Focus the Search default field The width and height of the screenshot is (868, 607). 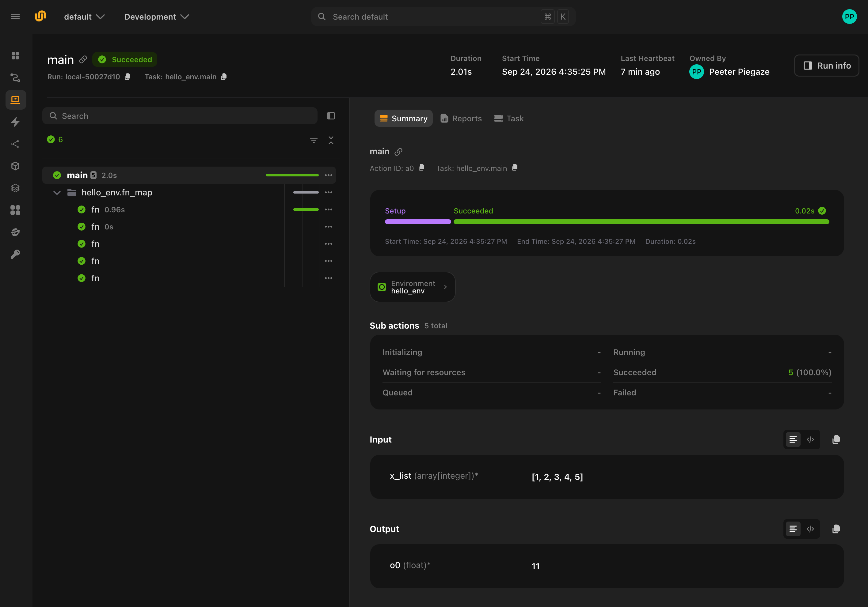pyautogui.click(x=443, y=17)
